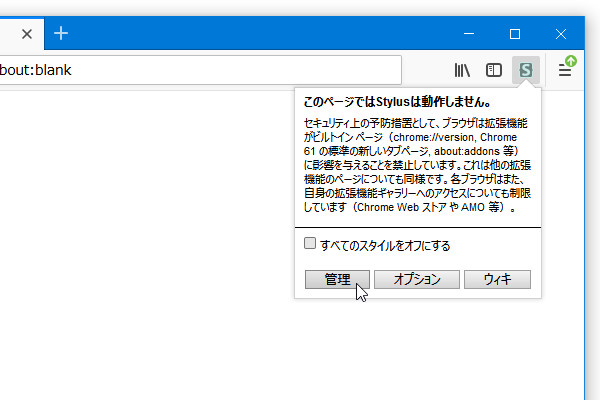Close the current tab
This screenshot has height=400, width=600.
pos(27,34)
